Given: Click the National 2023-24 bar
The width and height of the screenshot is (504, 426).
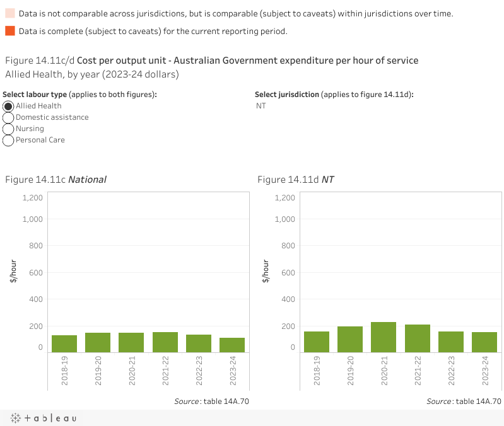Looking at the screenshot, I should pyautogui.click(x=232, y=345).
